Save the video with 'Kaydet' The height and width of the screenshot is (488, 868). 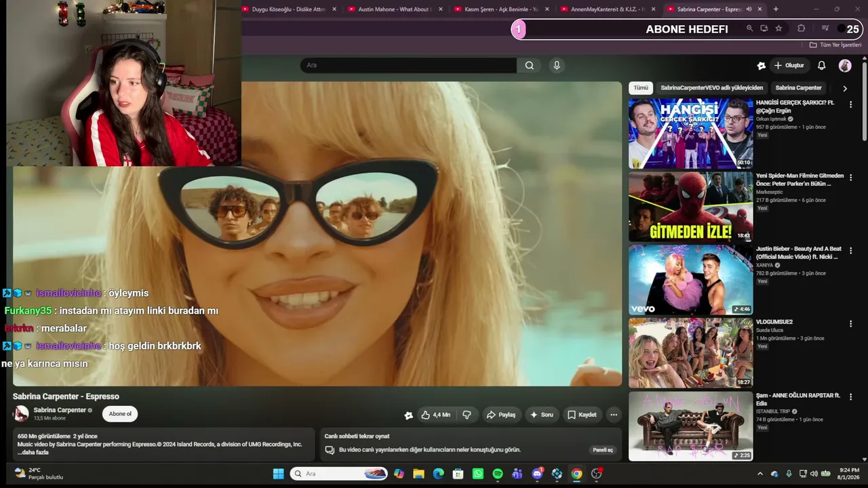tap(582, 415)
